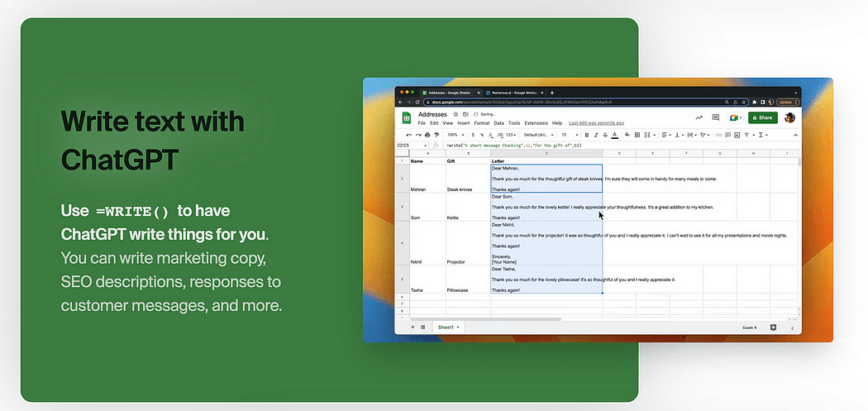Format as percent with % icon

(482, 135)
